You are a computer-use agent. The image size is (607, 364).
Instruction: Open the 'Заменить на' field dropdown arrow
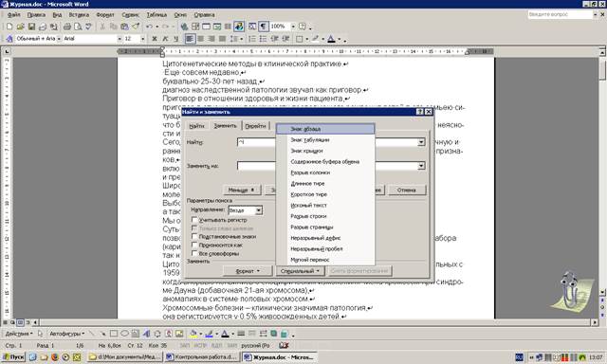tap(421, 166)
